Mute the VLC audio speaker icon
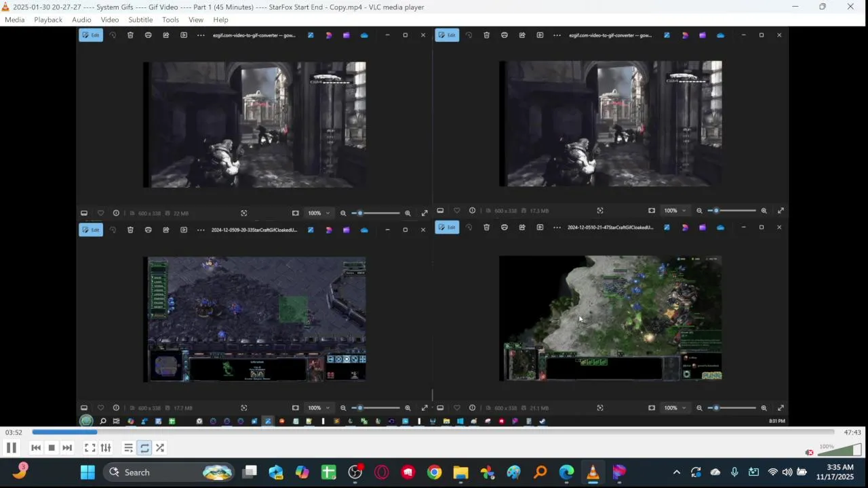Viewport: 868px width, 488px height. coord(809,452)
